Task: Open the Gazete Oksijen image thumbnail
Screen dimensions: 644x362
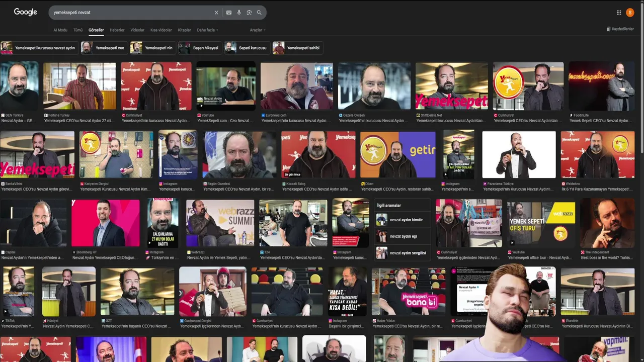Action: click(x=374, y=85)
